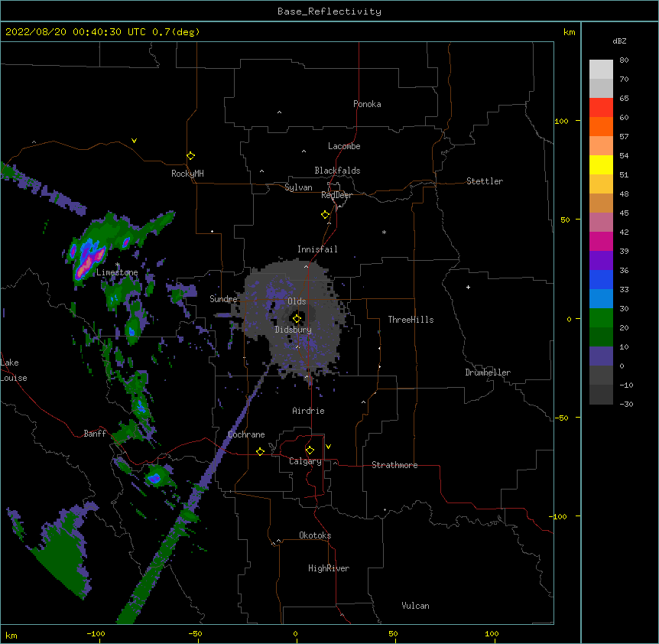Click the Airdrie city label
Screen dimensions: 659x644
(308, 411)
